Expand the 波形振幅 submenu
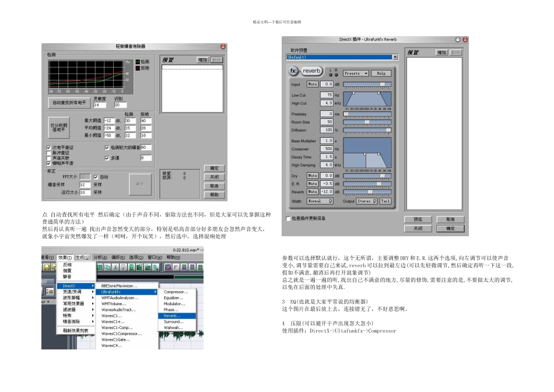Screen dimensions: 554x392 click(x=76, y=297)
